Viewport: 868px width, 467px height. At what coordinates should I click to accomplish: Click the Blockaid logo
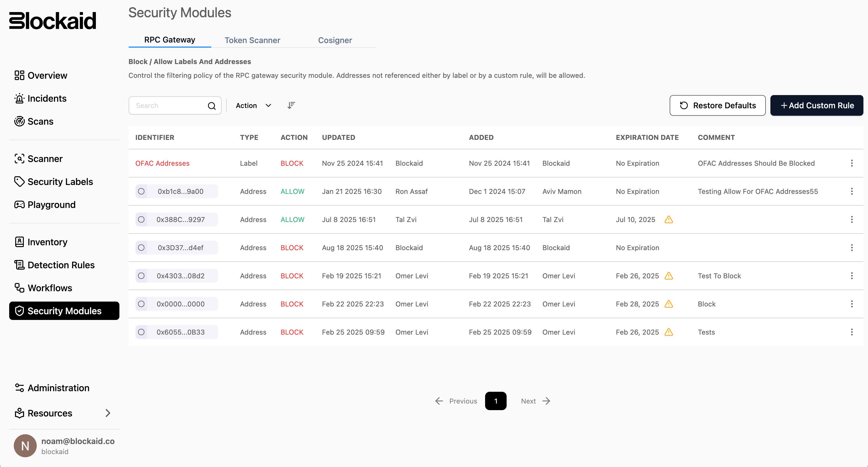tap(53, 21)
